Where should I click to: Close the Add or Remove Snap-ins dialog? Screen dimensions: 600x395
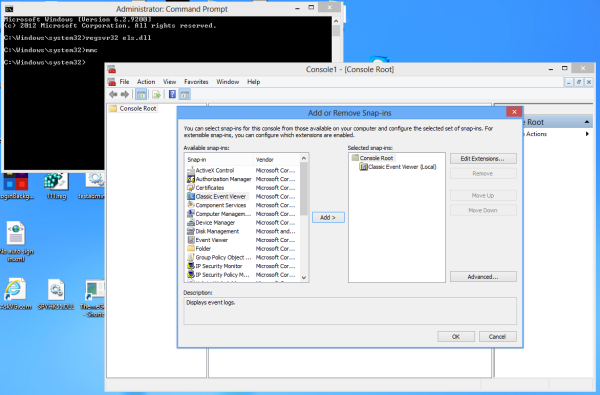(x=514, y=112)
